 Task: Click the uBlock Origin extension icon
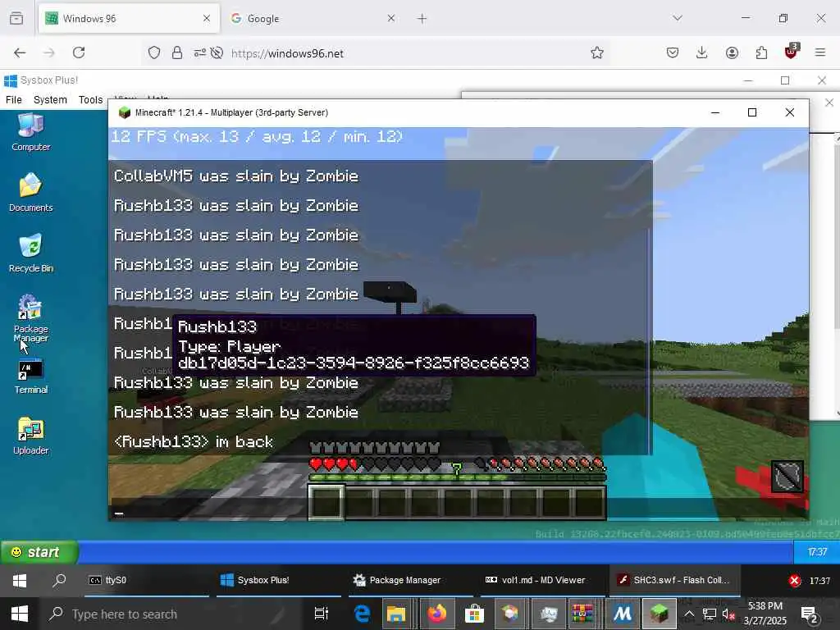(x=792, y=52)
